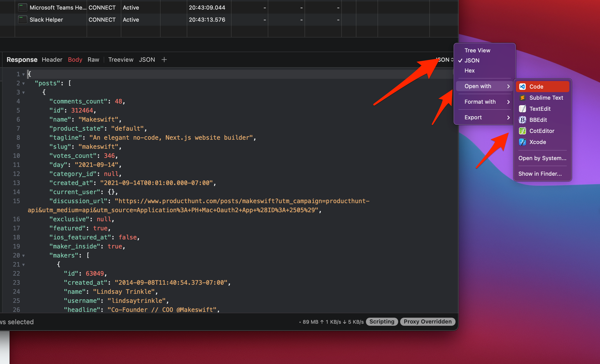Click the Proxy Overridden status badge
The width and height of the screenshot is (600, 364).
click(428, 321)
